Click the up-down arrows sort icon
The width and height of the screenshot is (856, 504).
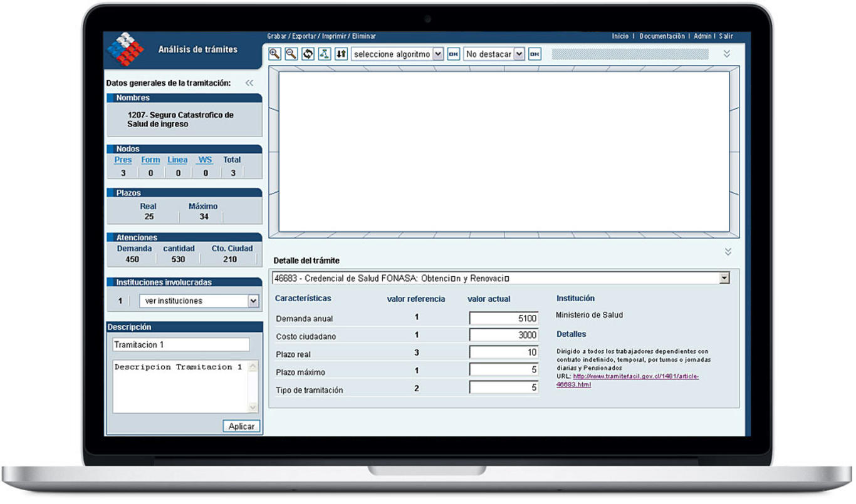click(341, 54)
